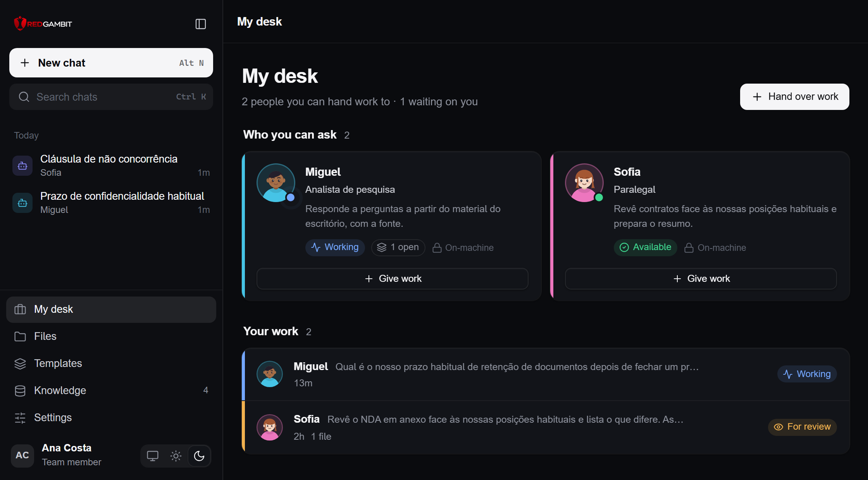Click the For review badge on Sofia's task
868x480 pixels.
(803, 427)
